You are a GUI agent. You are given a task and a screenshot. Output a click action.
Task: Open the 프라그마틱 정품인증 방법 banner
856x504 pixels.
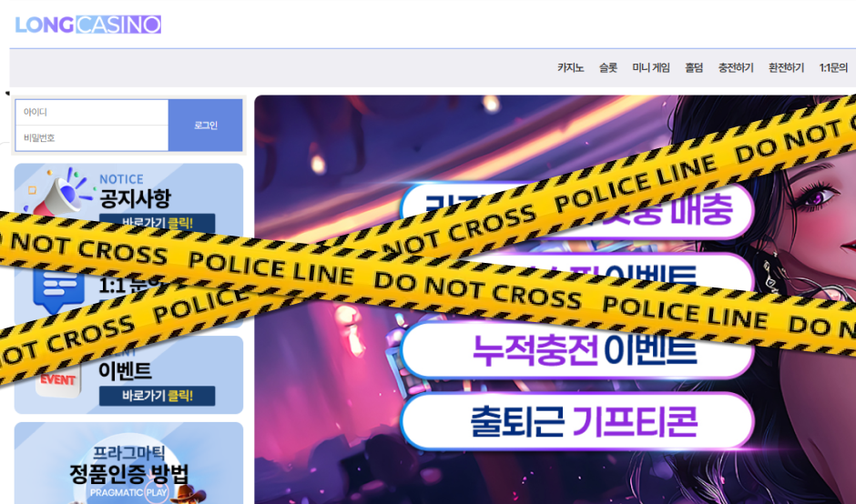tap(128, 463)
